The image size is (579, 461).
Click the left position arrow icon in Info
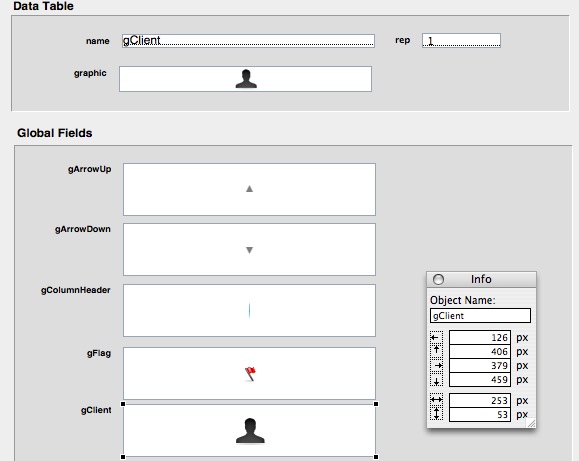tap(436, 337)
